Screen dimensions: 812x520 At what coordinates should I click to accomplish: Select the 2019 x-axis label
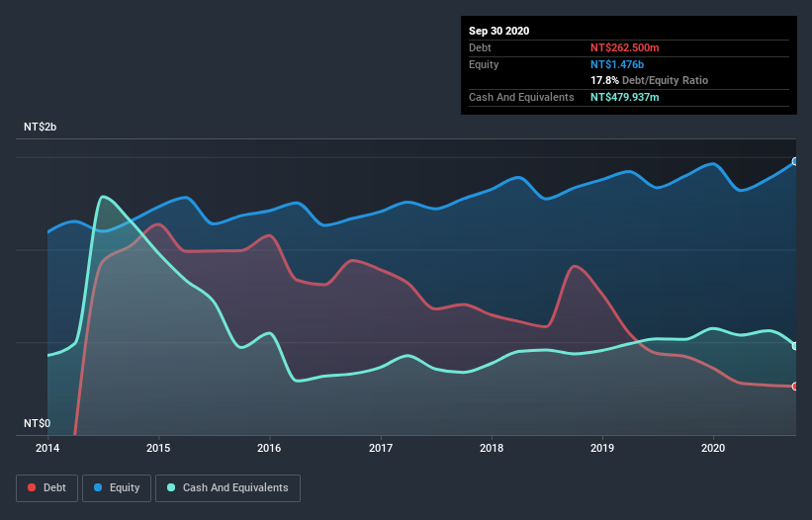(x=602, y=448)
